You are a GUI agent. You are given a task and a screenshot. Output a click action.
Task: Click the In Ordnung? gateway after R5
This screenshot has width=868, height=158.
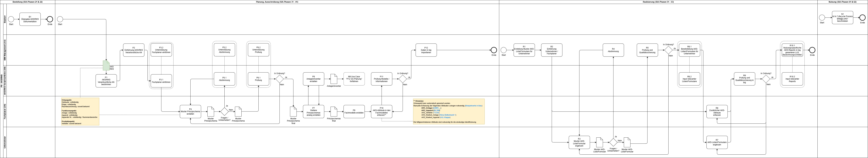669,50
